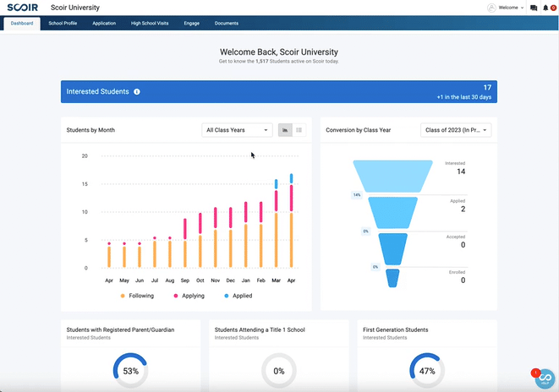
Task: Open the School Profile tab
Action: [x=63, y=24]
